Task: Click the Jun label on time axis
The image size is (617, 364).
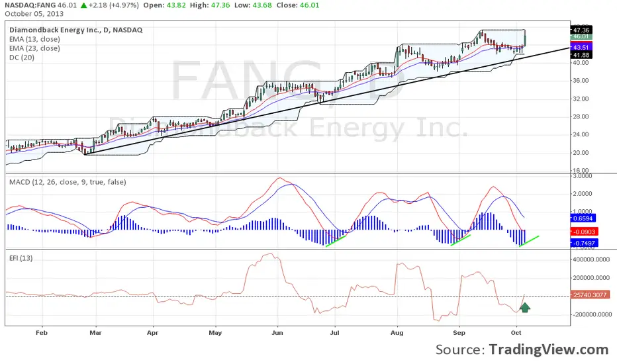Action: pos(277,333)
